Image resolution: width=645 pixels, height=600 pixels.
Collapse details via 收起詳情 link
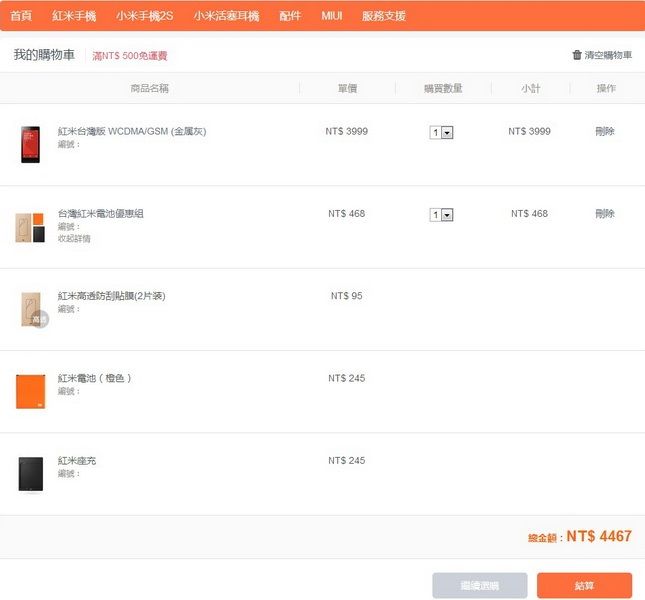[x=74, y=239]
